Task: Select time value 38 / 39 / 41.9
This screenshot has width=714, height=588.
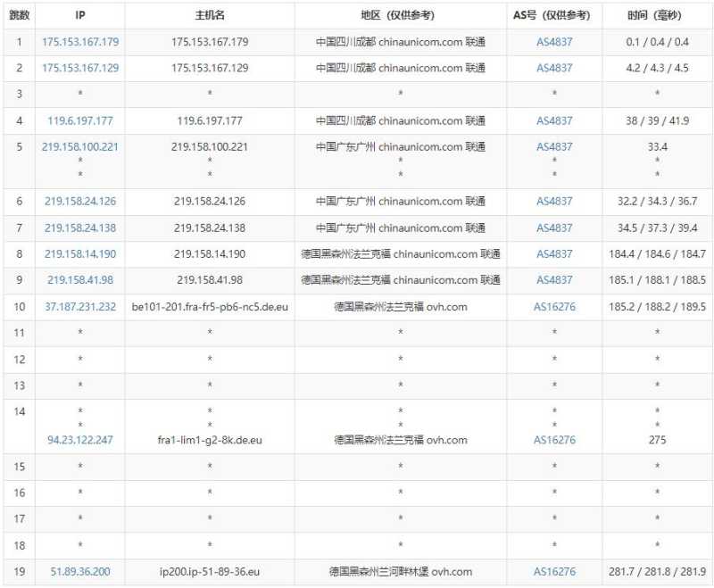Action: tap(657, 121)
